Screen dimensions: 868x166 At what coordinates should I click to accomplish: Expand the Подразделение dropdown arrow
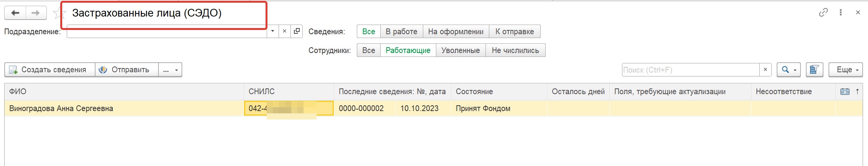point(272,32)
